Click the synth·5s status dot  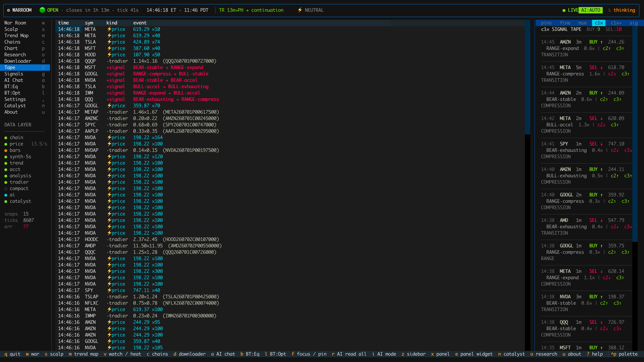(6, 157)
